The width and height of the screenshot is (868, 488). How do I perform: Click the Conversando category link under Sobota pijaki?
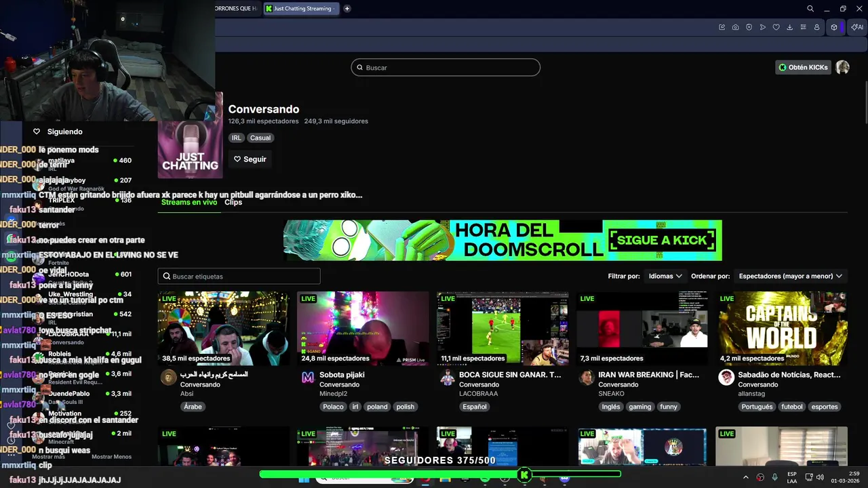pyautogui.click(x=339, y=384)
